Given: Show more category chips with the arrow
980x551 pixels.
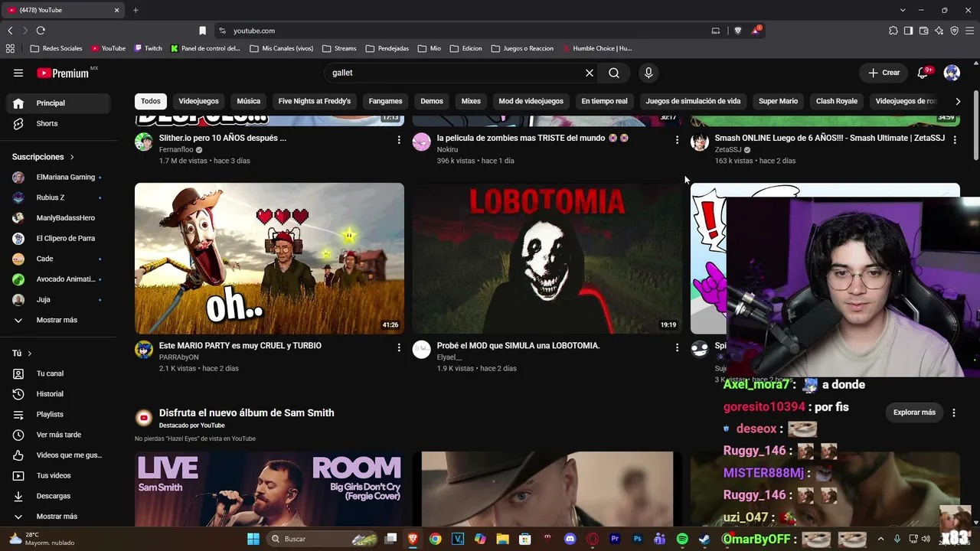Looking at the screenshot, I should click(x=958, y=101).
